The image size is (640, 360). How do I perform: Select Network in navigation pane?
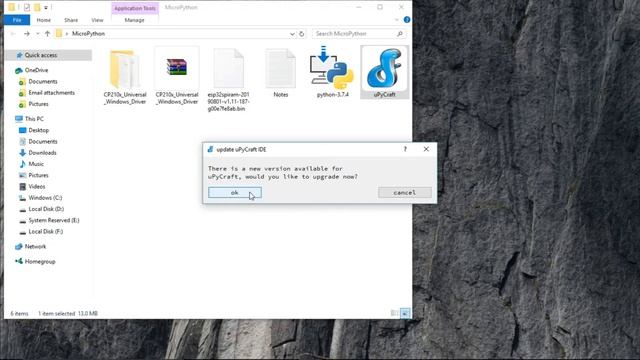(x=35, y=247)
